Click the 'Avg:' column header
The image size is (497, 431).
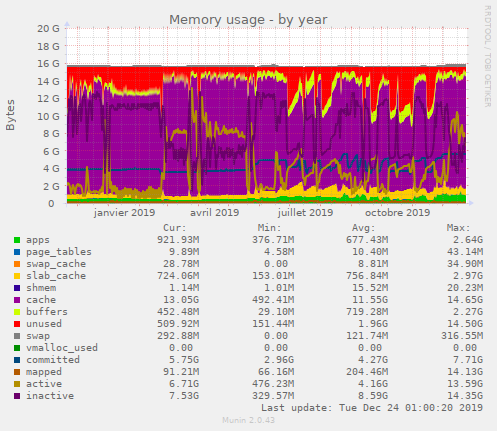[364, 228]
